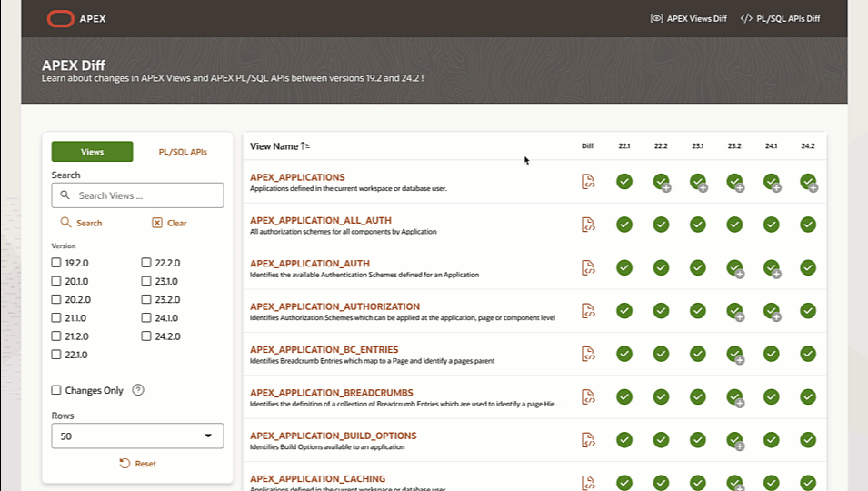Click the diff icon for APEX_APPLICATION_AUTH
This screenshot has height=491, width=868.
588,268
